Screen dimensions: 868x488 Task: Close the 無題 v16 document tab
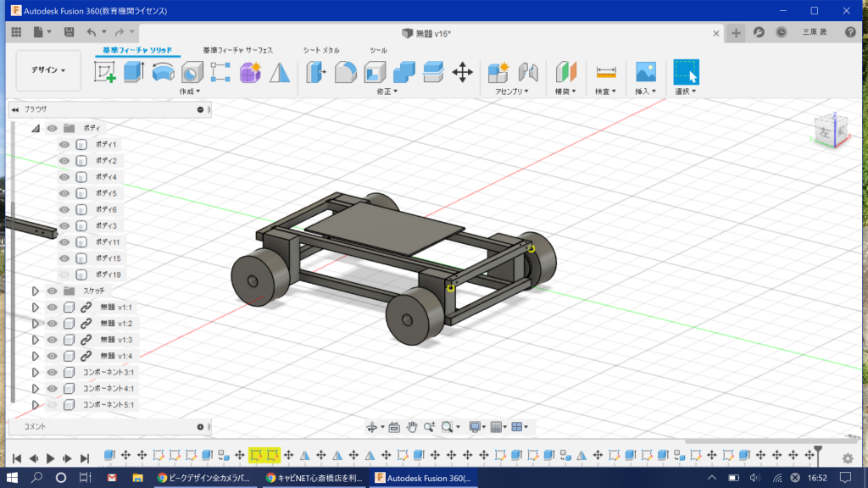715,33
